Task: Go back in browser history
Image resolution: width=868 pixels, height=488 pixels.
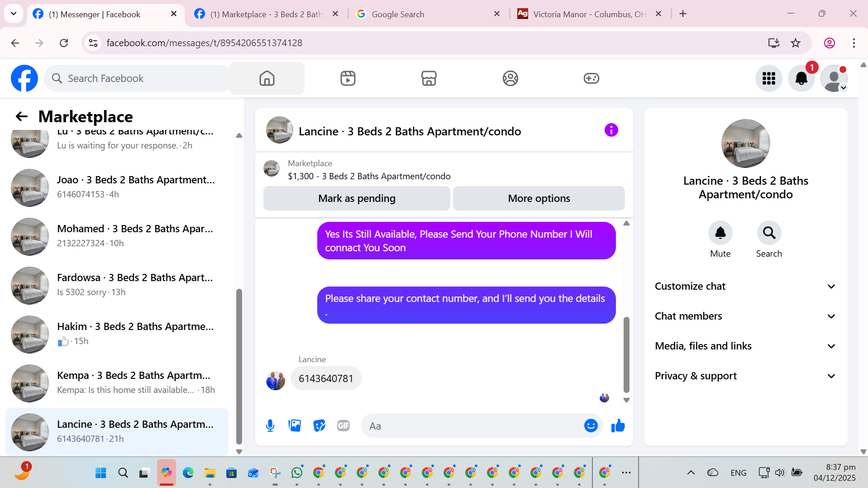Action: (15, 43)
